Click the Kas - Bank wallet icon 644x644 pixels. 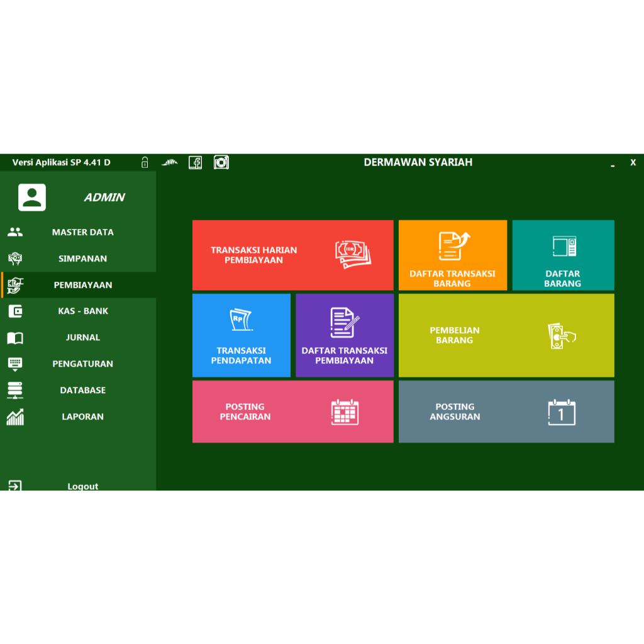click(15, 311)
